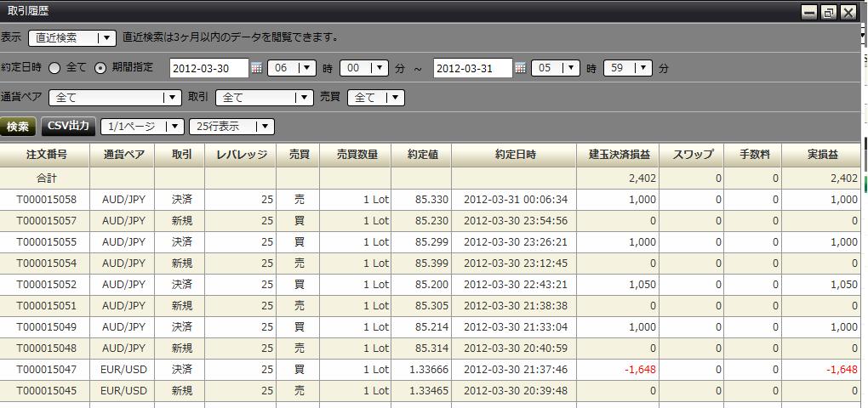Open the 売買 buy/sell dropdown
Image resolution: width=868 pixels, height=408 pixels.
point(376,98)
